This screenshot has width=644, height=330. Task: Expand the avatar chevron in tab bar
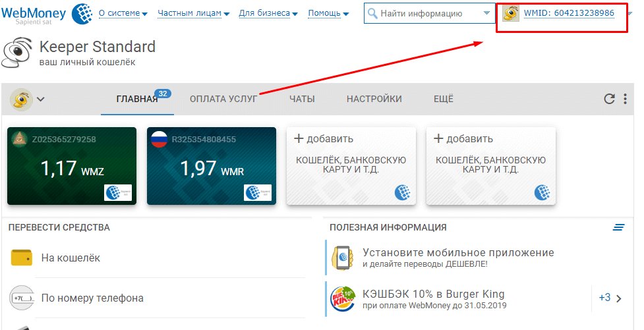41,99
